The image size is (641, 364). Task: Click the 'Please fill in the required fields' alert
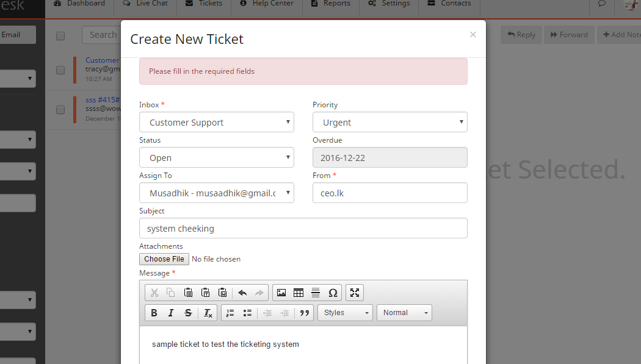[x=303, y=71]
